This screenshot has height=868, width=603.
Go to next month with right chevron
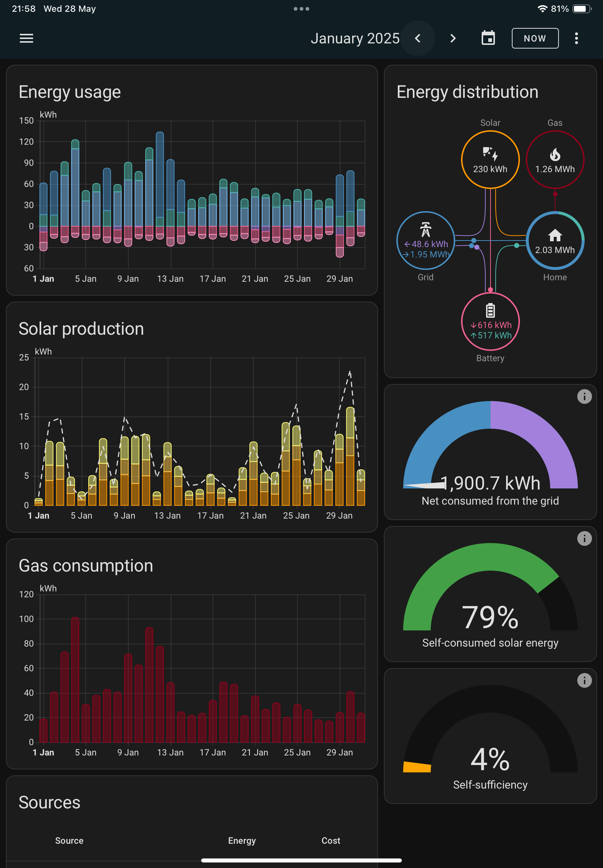point(453,38)
